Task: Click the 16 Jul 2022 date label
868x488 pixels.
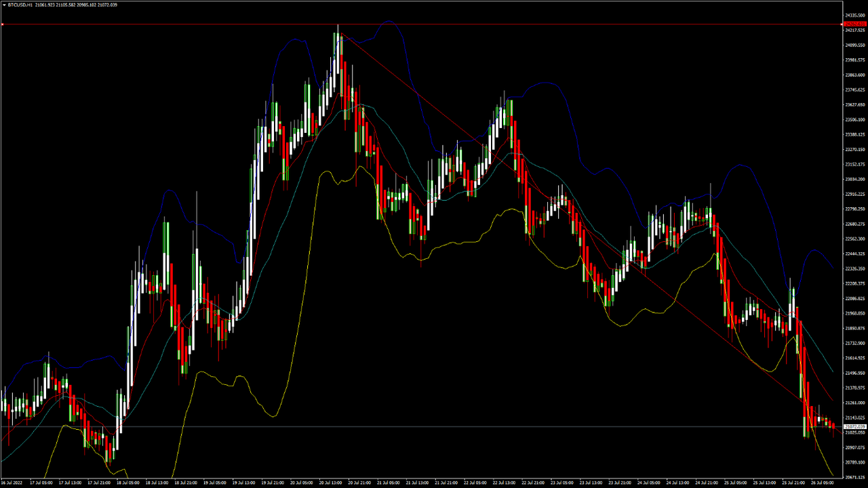Action: click(13, 483)
